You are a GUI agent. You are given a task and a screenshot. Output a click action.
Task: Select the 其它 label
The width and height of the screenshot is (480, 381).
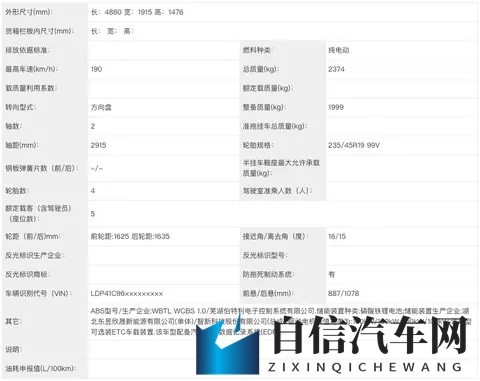pos(14,322)
